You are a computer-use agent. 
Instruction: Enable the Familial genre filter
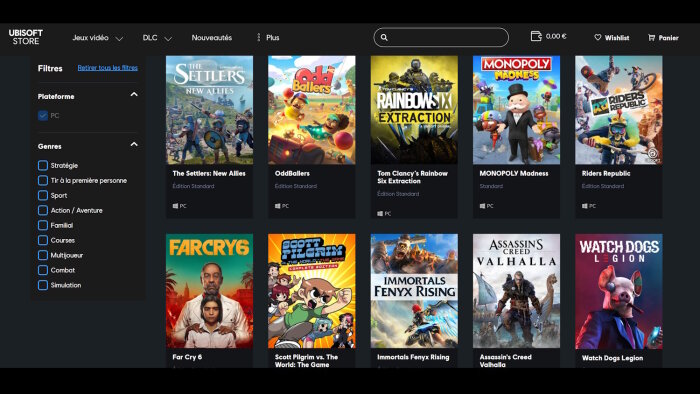(43, 225)
